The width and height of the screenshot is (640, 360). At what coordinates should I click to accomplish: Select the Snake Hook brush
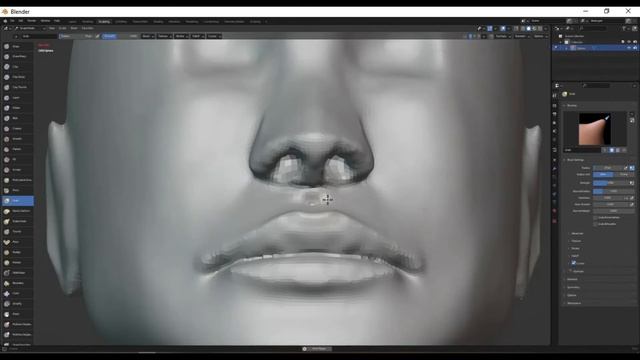pos(17,221)
